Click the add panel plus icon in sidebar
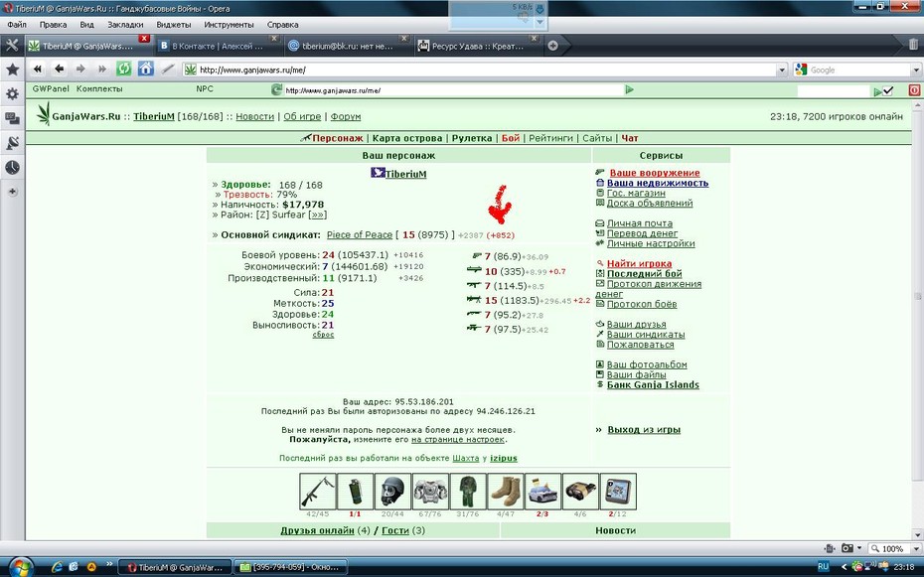Image resolution: width=924 pixels, height=577 pixels. coord(12,192)
